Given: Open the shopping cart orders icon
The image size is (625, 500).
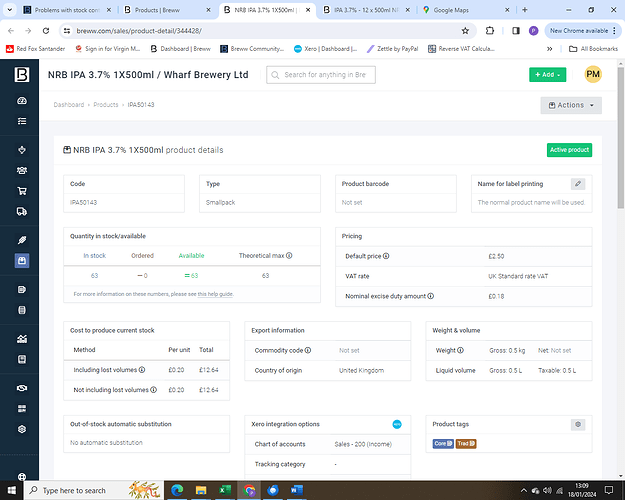Looking at the screenshot, I should point(22,191).
